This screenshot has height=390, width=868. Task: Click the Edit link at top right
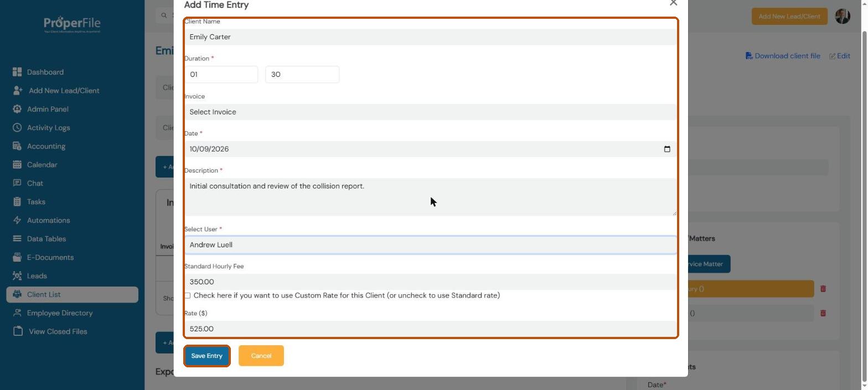pyautogui.click(x=839, y=56)
